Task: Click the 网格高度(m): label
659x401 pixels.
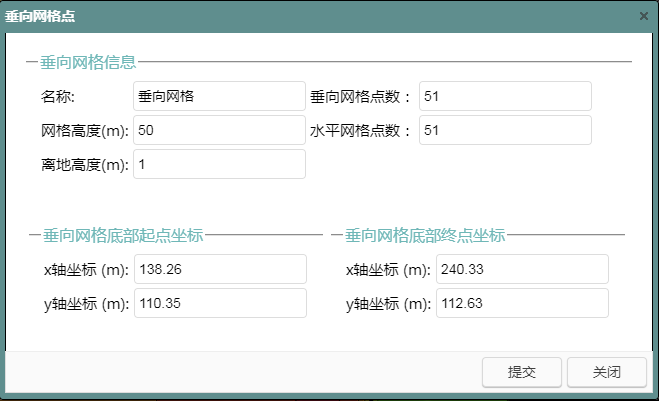Action: [85, 131]
